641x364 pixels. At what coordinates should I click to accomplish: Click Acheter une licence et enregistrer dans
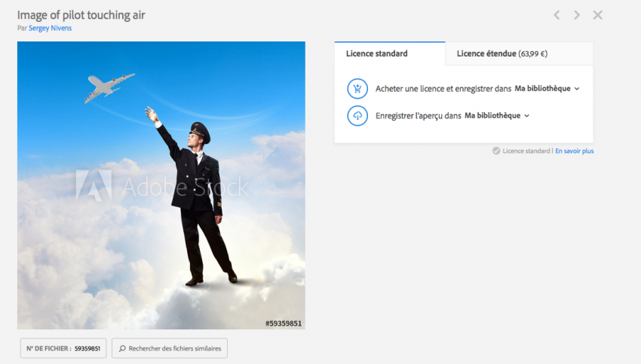click(443, 89)
